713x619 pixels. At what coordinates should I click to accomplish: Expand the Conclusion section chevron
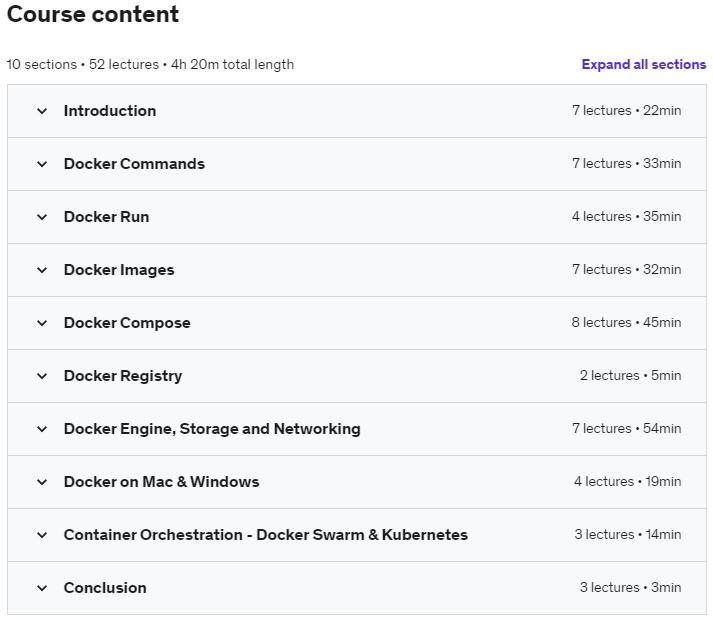[42, 588]
